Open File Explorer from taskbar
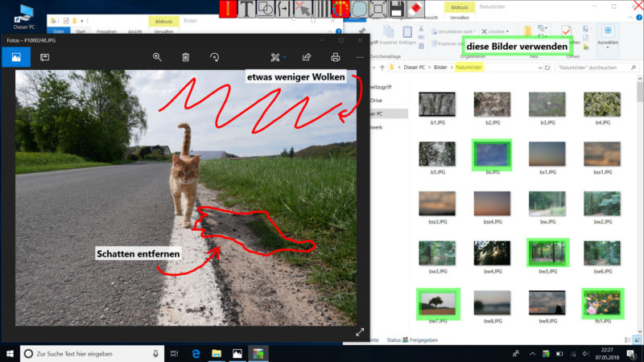Viewport: 644px width, 362px height. click(x=217, y=353)
